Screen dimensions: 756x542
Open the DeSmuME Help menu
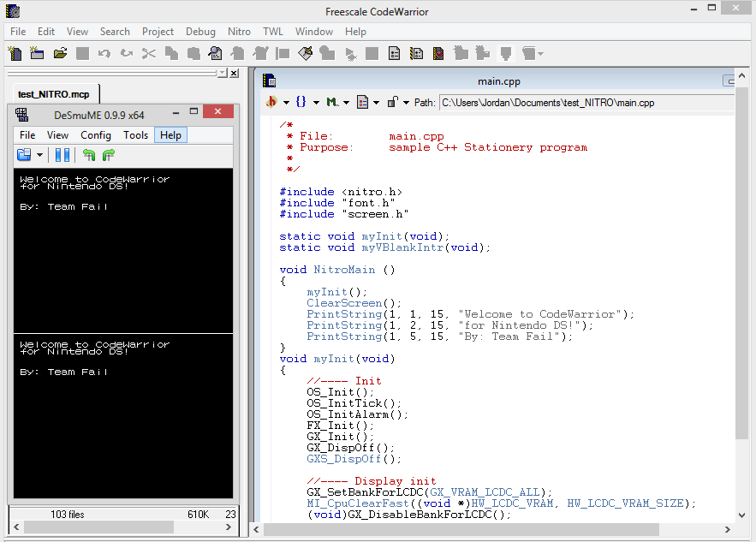tap(170, 135)
